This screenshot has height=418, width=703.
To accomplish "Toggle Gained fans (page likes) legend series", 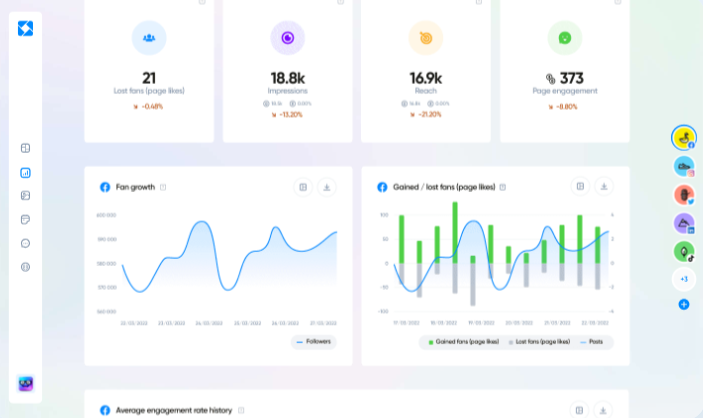I will [464, 342].
